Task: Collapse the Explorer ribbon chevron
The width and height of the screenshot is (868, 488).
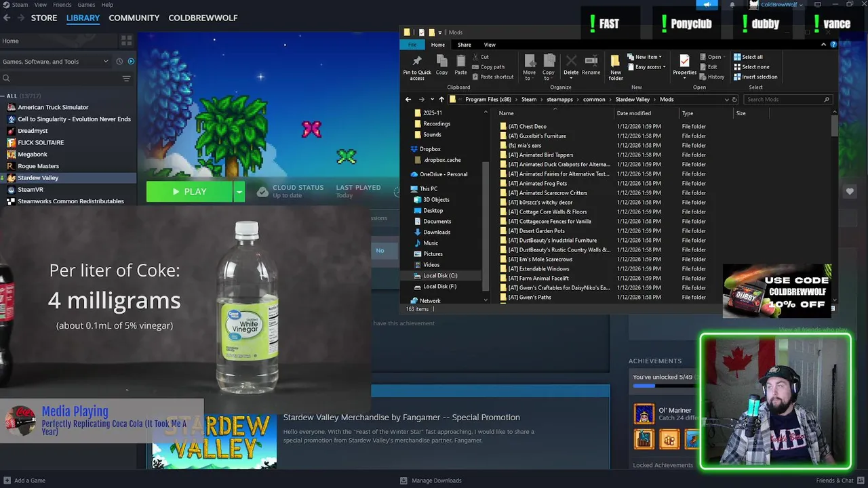Action: click(823, 45)
